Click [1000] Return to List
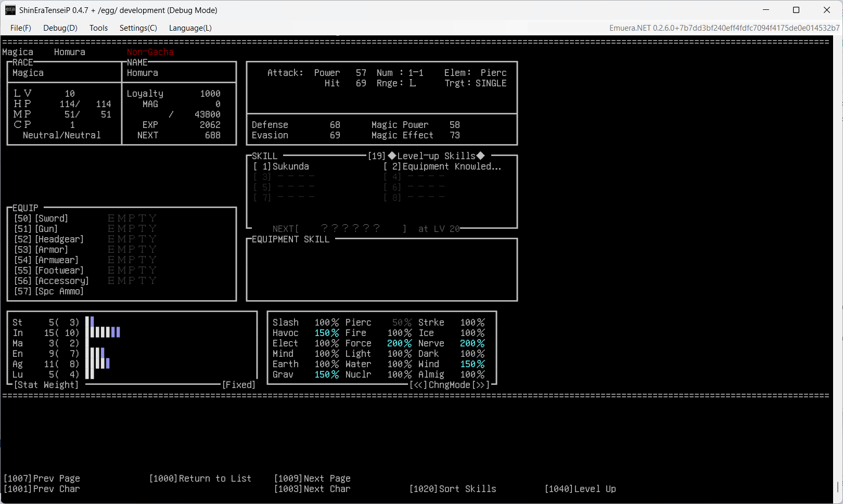The height and width of the screenshot is (504, 843). pyautogui.click(x=200, y=479)
